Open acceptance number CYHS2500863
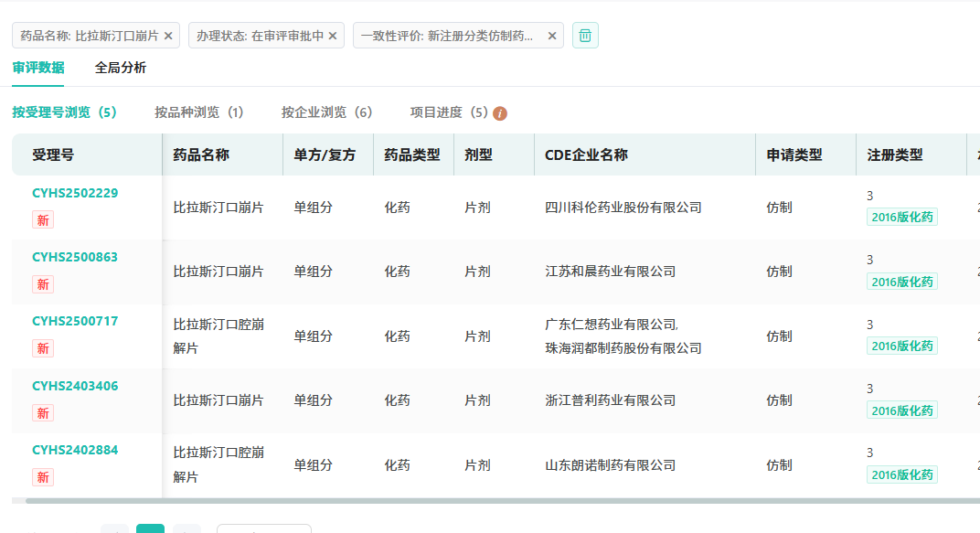Image resolution: width=980 pixels, height=533 pixels. coord(75,257)
